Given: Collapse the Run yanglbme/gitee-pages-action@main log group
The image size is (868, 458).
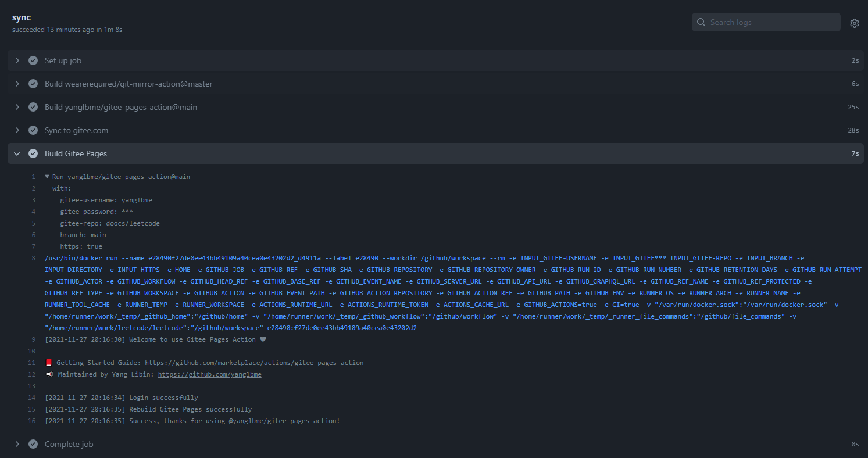Looking at the screenshot, I should 47,177.
